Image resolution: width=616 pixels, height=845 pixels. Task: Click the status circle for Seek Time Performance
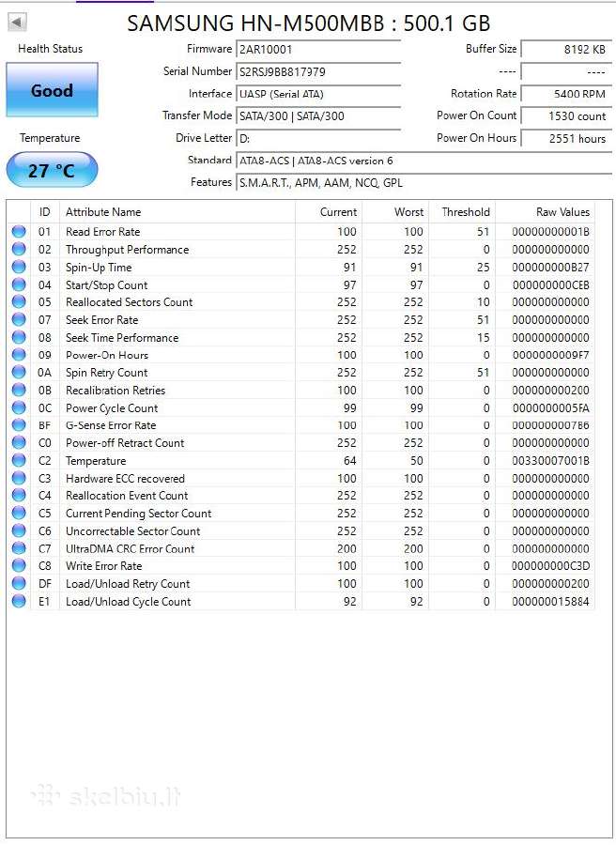19,337
